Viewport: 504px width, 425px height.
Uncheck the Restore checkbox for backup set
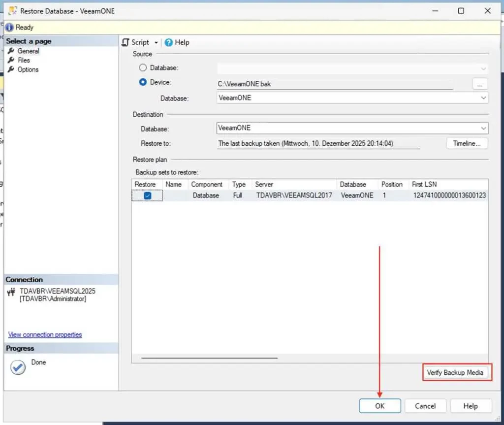point(147,196)
